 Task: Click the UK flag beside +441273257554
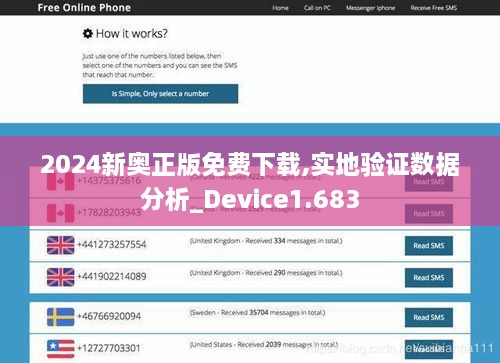(60, 245)
